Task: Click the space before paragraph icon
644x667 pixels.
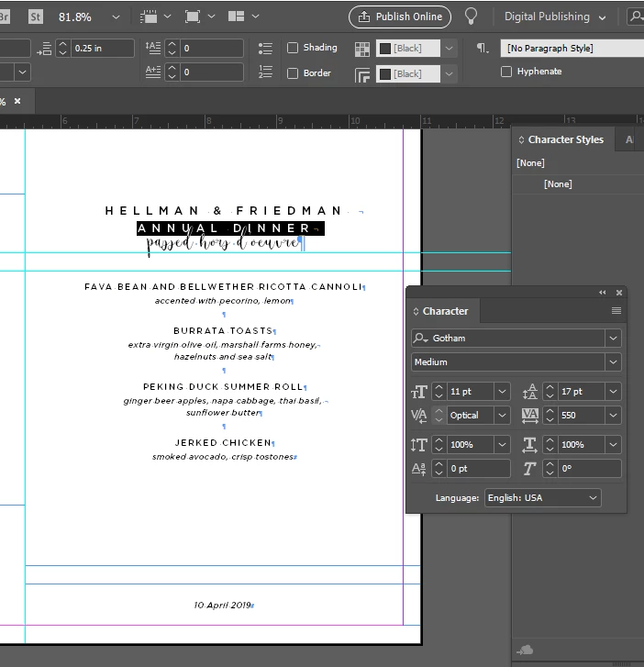Action: pos(153,48)
